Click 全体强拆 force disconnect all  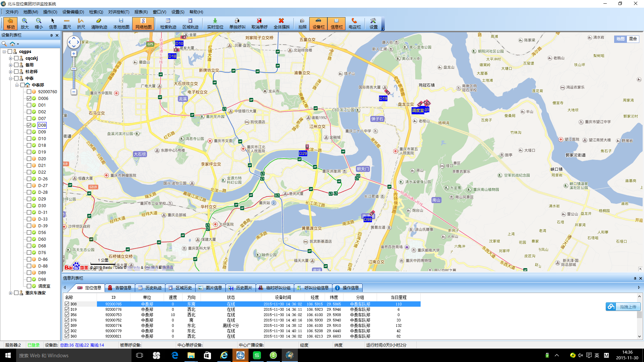[x=281, y=24]
